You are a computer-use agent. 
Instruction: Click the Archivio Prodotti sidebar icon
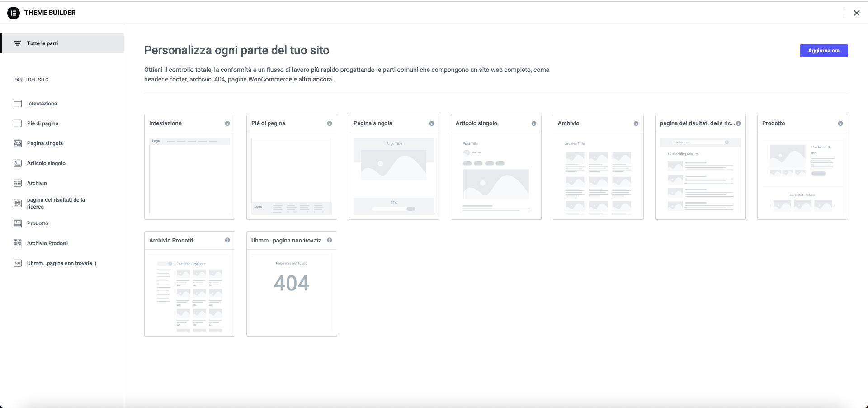pyautogui.click(x=18, y=243)
